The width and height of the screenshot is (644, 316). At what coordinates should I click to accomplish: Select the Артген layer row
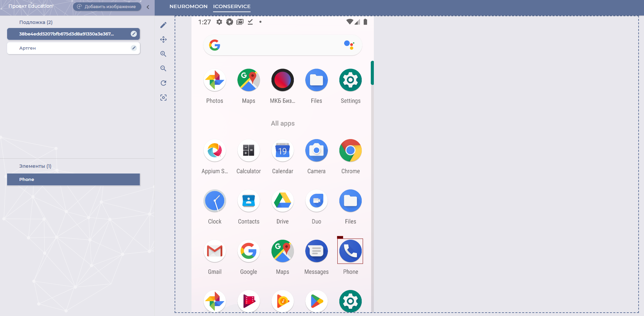[73, 48]
